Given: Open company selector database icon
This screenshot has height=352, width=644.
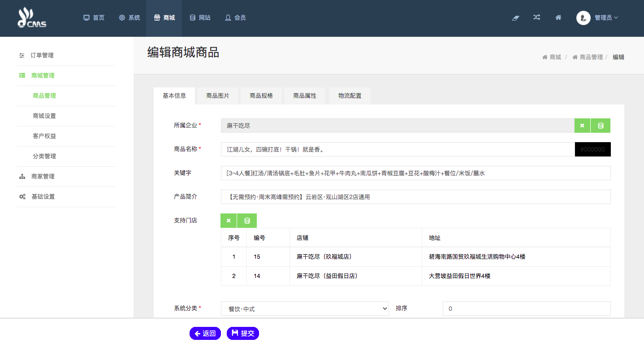Looking at the screenshot, I should (x=601, y=126).
